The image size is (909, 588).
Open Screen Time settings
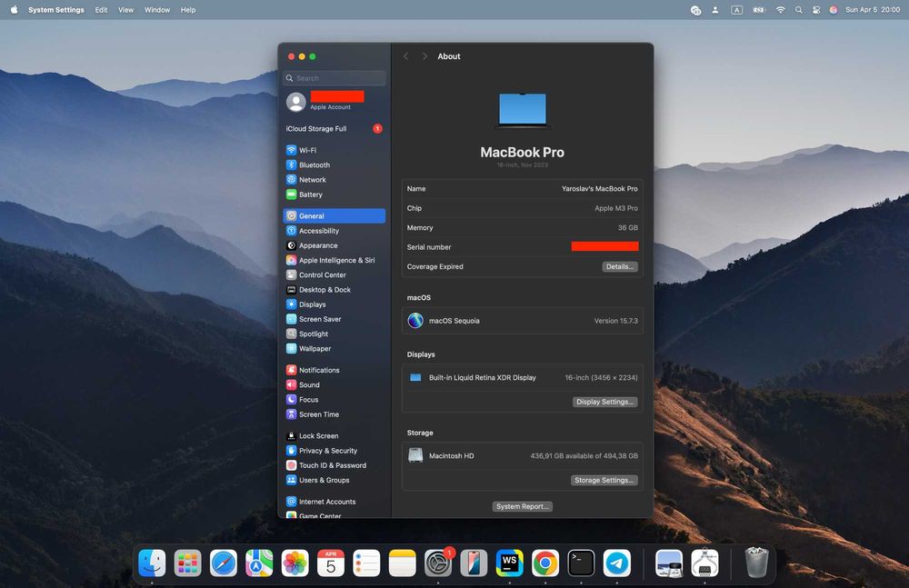[334, 414]
